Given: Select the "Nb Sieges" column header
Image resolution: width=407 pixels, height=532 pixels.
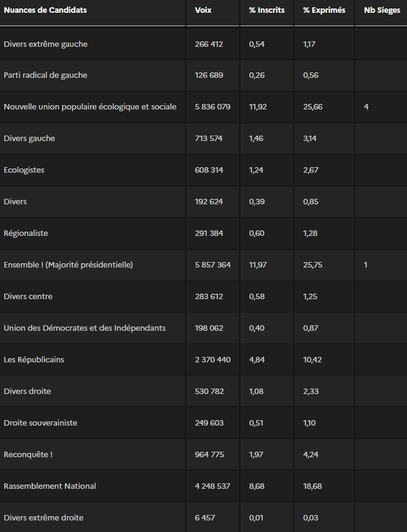Looking at the screenshot, I should point(381,10).
